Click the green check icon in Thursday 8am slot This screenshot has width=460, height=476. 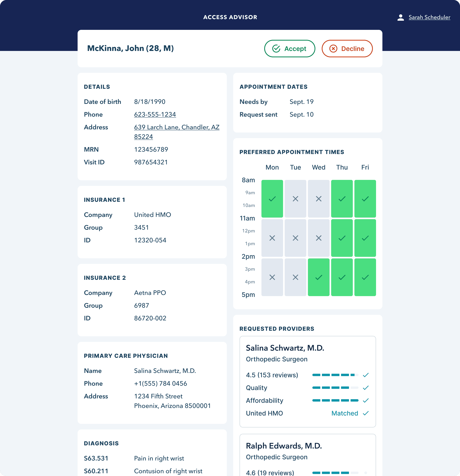coord(342,199)
